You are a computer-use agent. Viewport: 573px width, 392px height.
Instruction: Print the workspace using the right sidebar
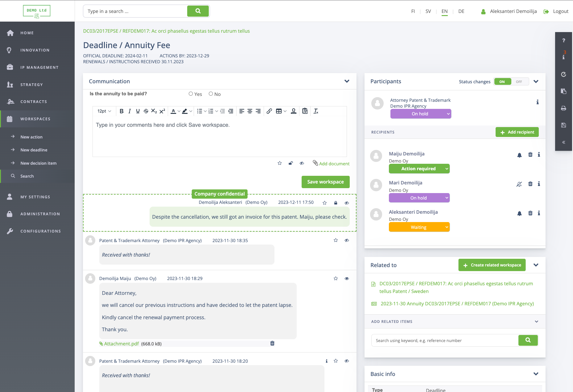(563, 108)
